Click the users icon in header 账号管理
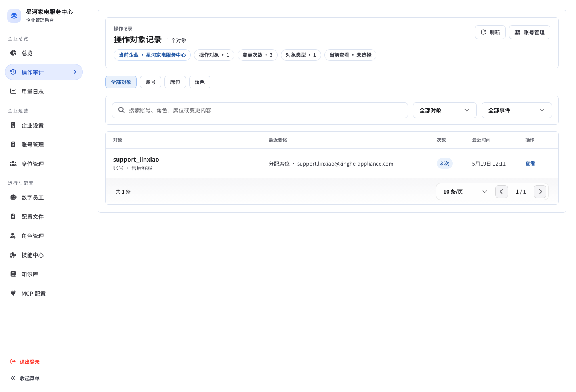The width and height of the screenshot is (576, 392). point(518,32)
